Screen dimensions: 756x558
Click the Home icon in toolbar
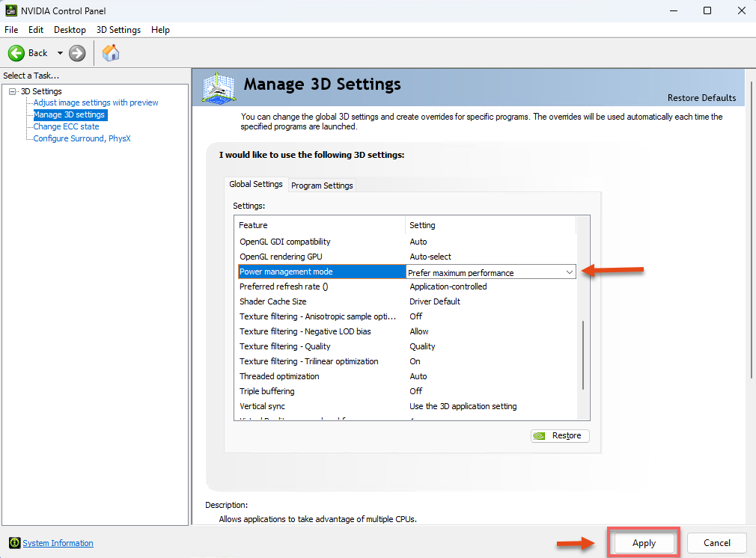pyautogui.click(x=111, y=53)
